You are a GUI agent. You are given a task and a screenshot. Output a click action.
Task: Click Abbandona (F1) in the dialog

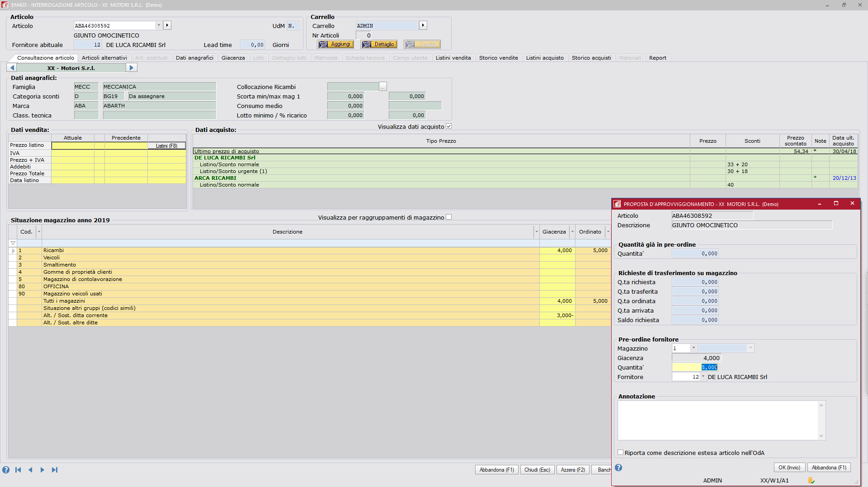(x=829, y=468)
